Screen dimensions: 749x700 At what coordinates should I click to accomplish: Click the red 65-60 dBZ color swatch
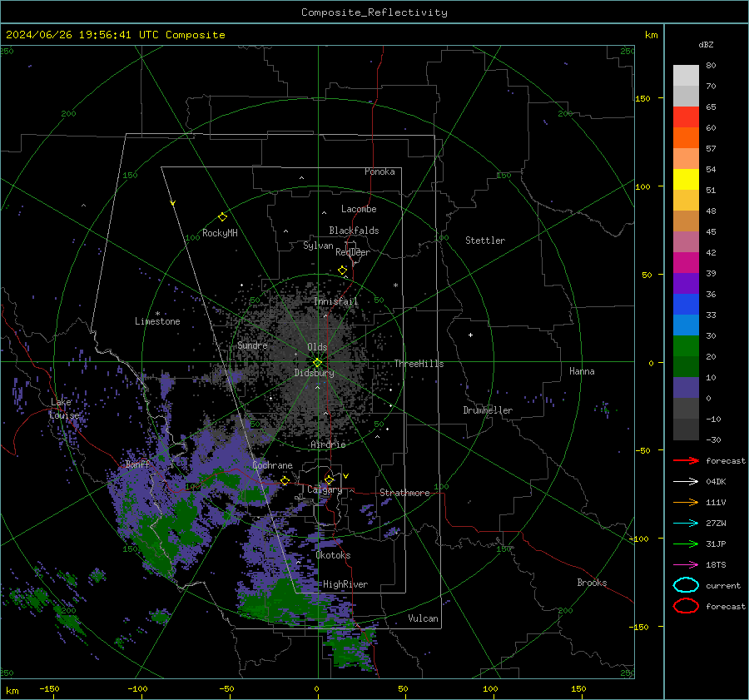tap(686, 117)
